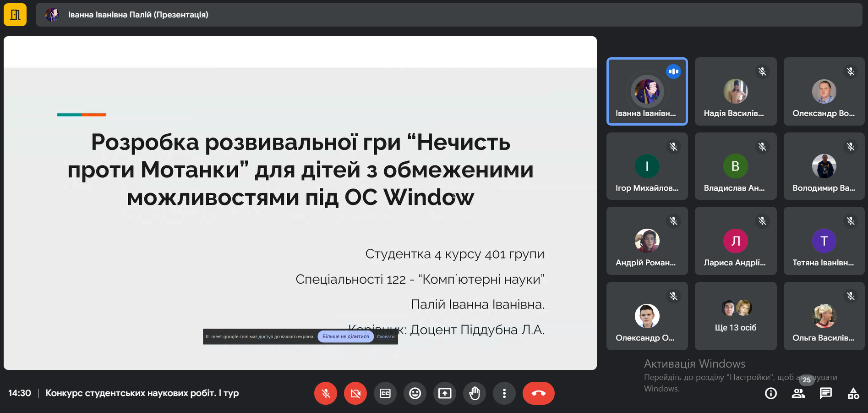Click the blue speaking indicator on Іванна's tile
The image size is (868, 413).
coord(673,72)
